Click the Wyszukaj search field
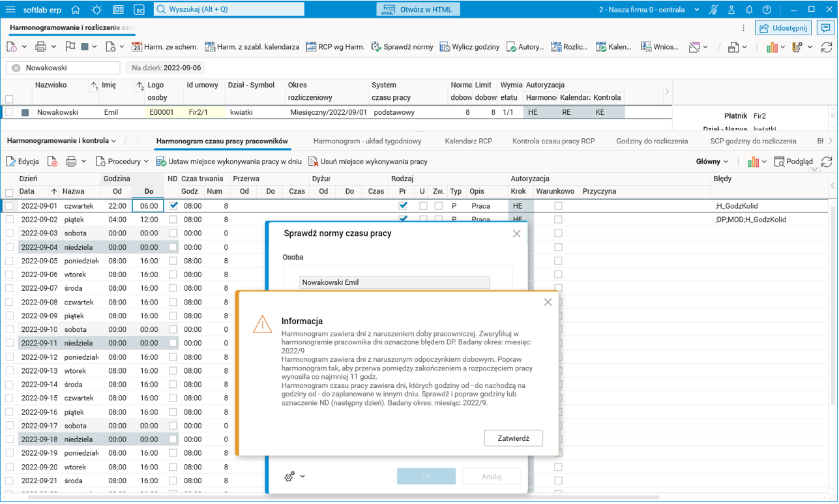This screenshot has width=839, height=504. [x=229, y=10]
